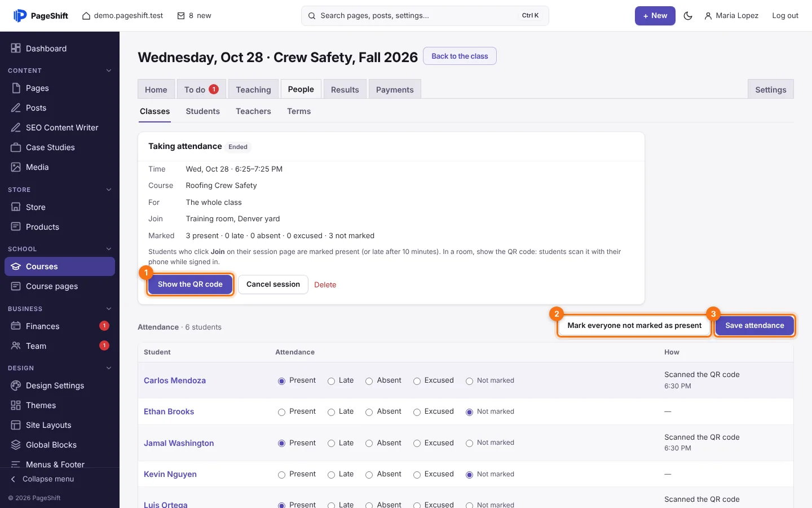Mark everyone not marked as present
This screenshot has height=508, width=812.
pyautogui.click(x=634, y=326)
